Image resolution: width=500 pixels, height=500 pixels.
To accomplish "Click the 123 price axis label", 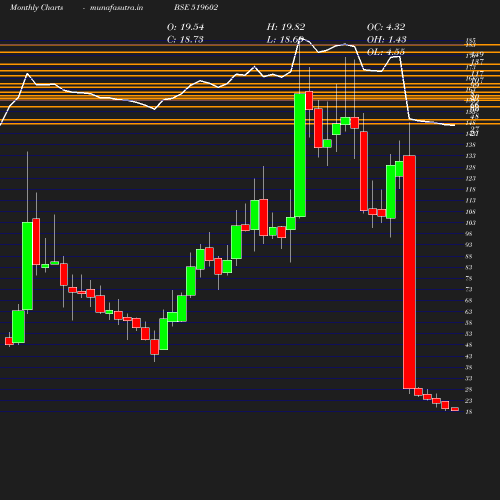I will [470, 178].
